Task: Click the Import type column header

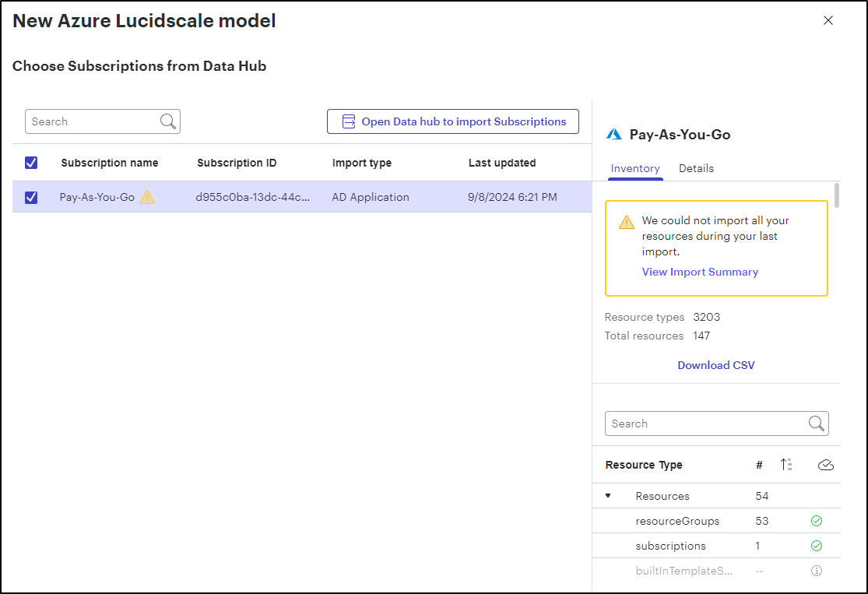Action: tap(361, 163)
